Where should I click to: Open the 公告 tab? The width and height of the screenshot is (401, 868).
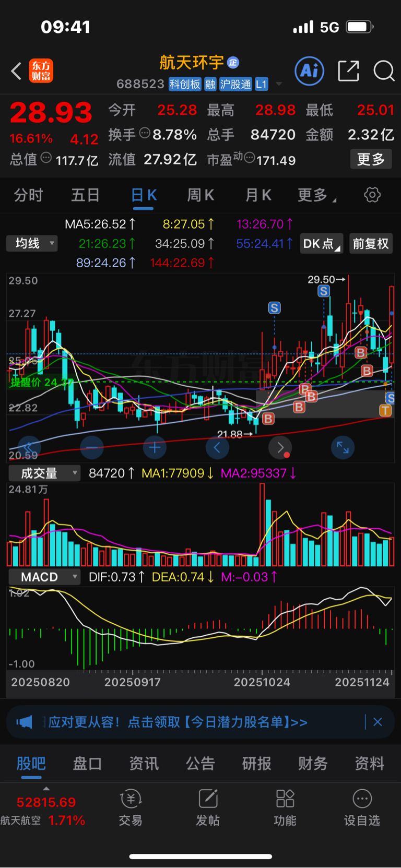coord(200,764)
